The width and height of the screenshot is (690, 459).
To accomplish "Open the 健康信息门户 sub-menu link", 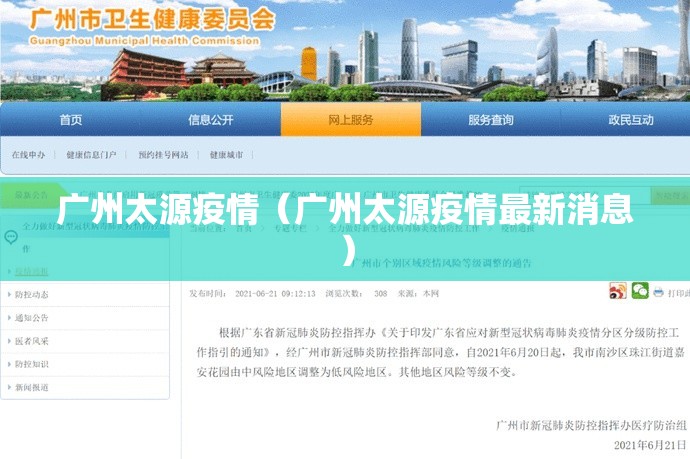I will 91,155.
